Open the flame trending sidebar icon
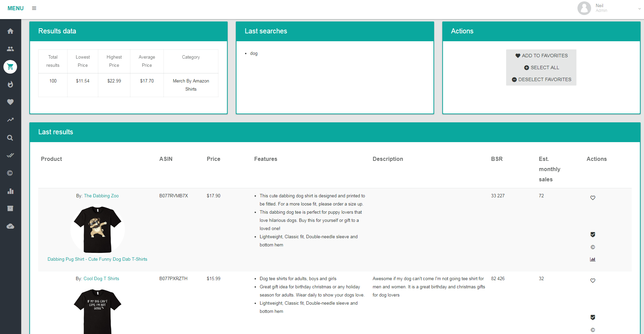The image size is (644, 334). (10, 84)
